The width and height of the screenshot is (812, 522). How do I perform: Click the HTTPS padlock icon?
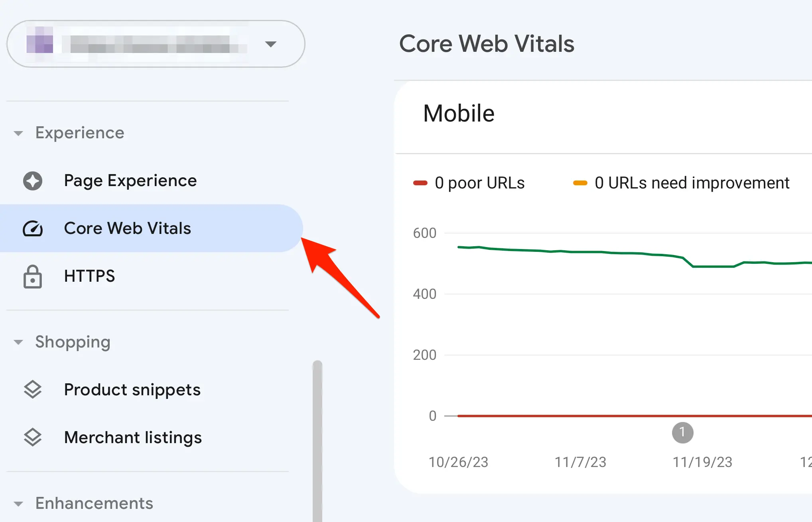click(33, 277)
